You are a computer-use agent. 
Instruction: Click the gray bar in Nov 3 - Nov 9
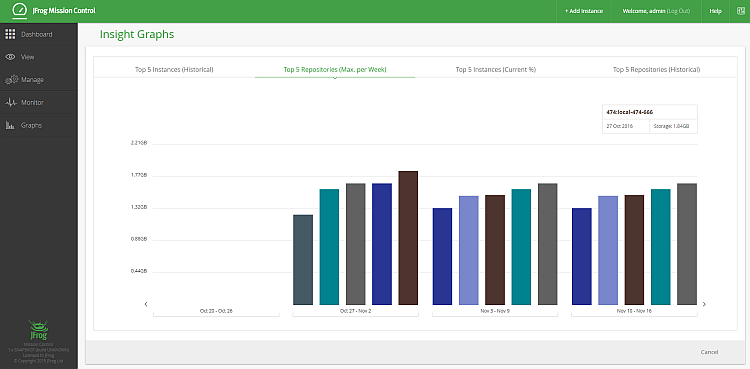[548, 244]
